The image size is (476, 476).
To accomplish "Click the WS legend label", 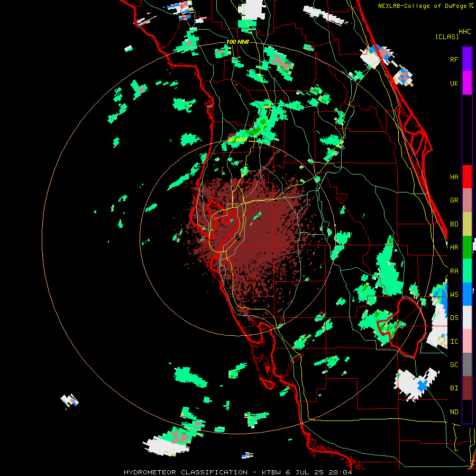I will pyautogui.click(x=454, y=295).
